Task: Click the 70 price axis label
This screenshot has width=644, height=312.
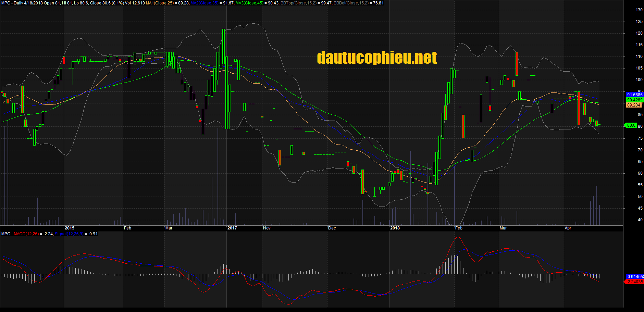Action: tap(640, 150)
